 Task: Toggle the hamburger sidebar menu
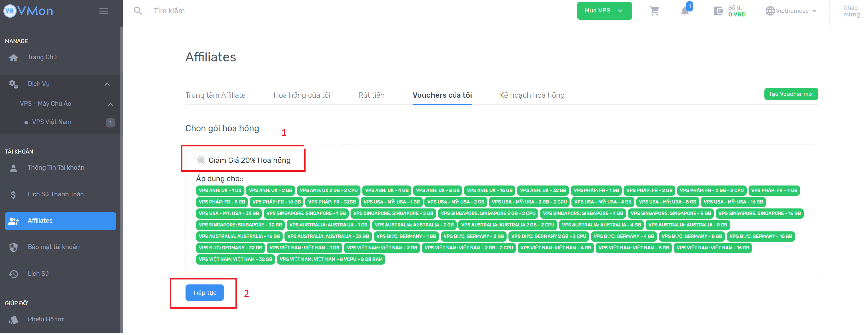coord(104,11)
